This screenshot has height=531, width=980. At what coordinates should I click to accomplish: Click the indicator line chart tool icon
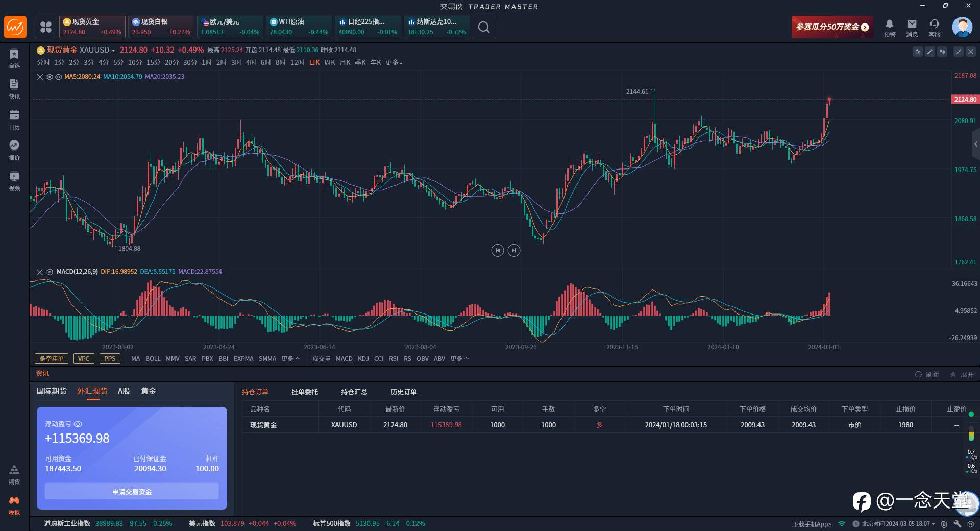(918, 52)
